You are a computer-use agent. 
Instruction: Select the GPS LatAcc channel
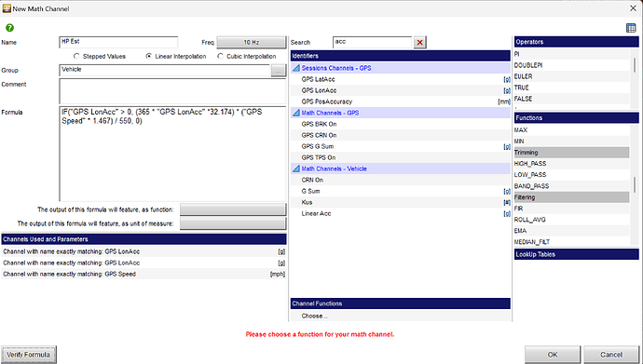point(400,79)
